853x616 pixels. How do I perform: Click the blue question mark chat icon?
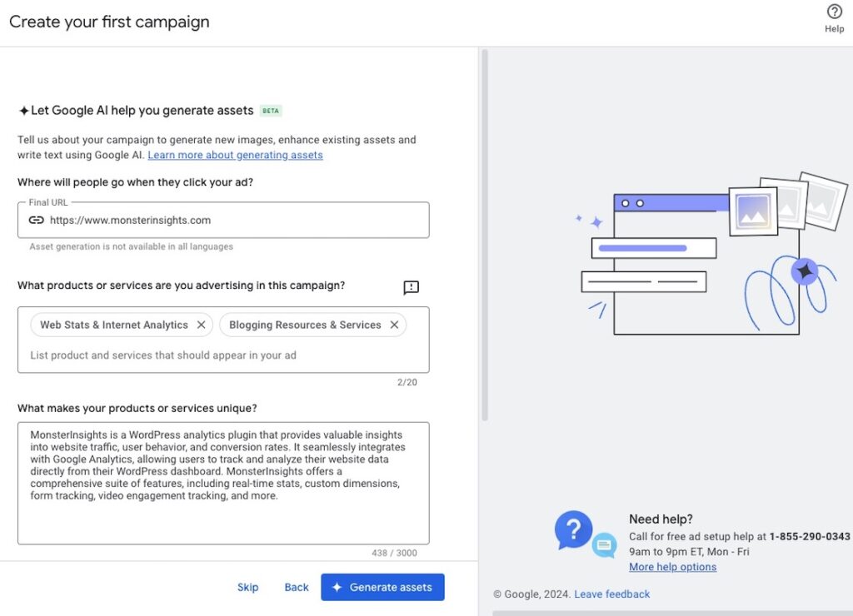(574, 529)
